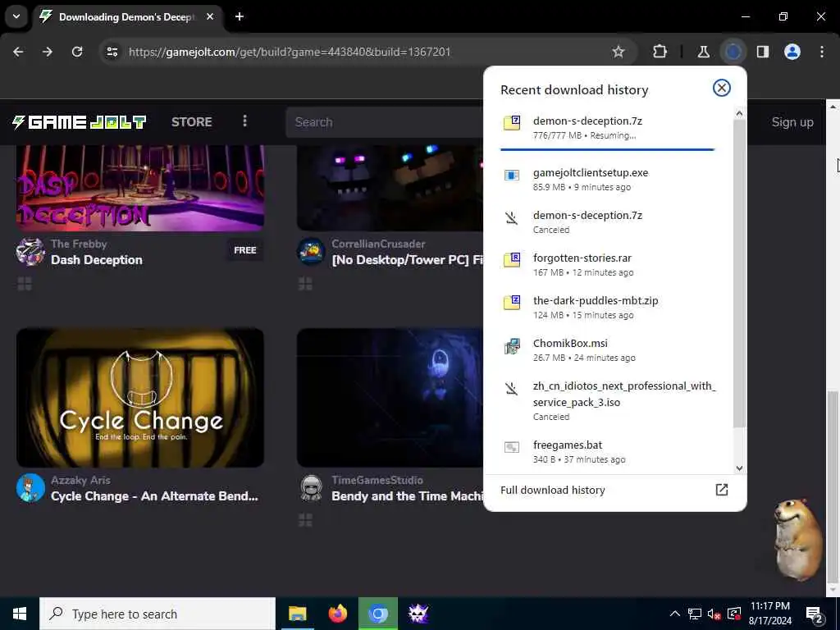This screenshot has width=840, height=630.
Task: Open Game Jolt navbar three-dot menu
Action: (x=244, y=121)
